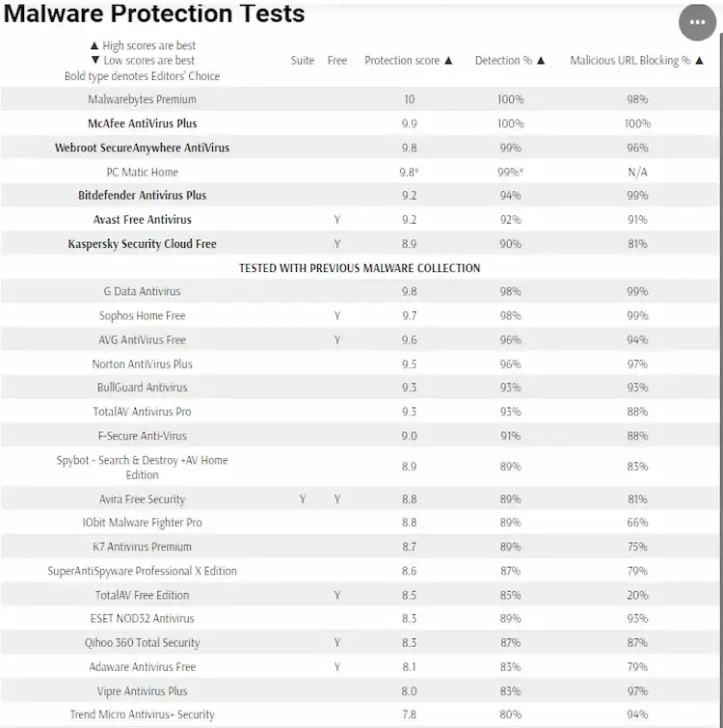Select the Tested With Previous Malware Collection heading

(360, 268)
